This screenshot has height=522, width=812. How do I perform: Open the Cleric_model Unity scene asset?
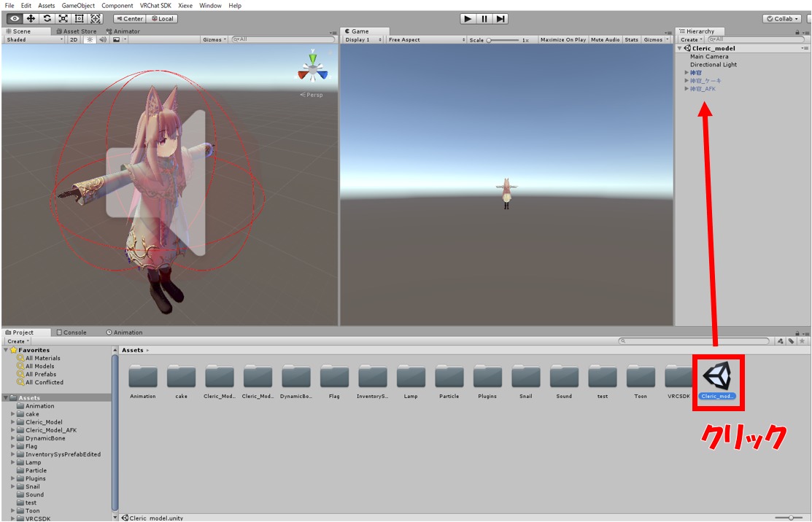click(x=718, y=377)
